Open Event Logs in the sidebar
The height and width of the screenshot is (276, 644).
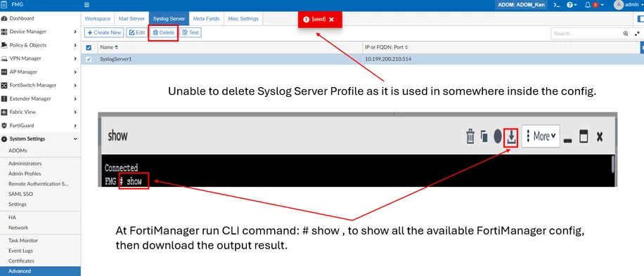pos(20,251)
